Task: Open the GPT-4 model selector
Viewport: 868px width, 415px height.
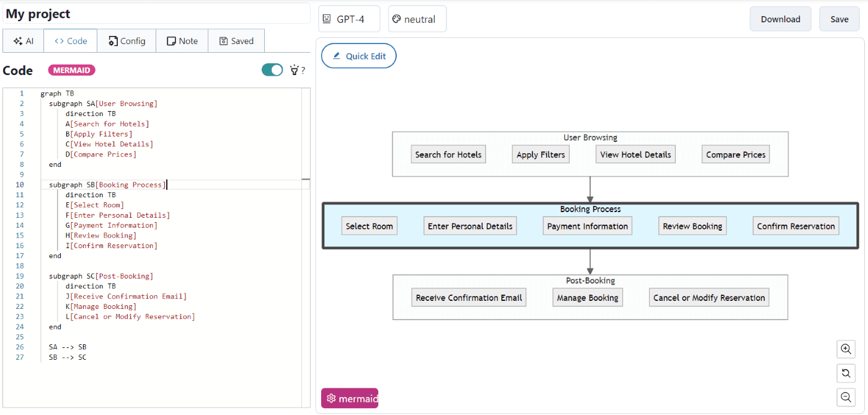Action: click(x=348, y=19)
